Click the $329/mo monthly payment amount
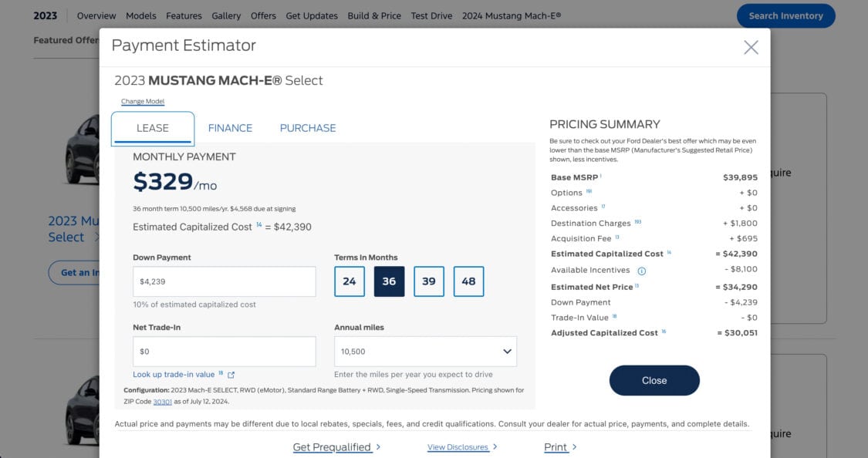Screen dimensions: 868x458 [x=175, y=182]
